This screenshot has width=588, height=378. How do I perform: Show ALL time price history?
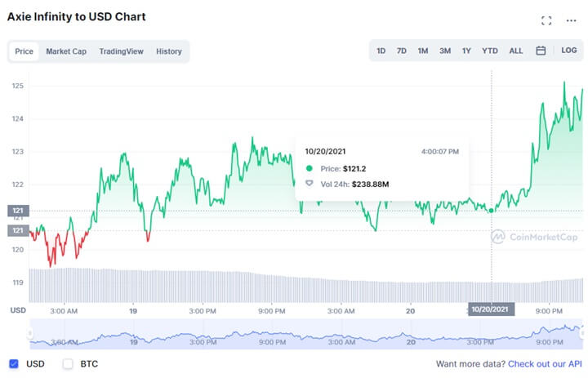pos(516,51)
